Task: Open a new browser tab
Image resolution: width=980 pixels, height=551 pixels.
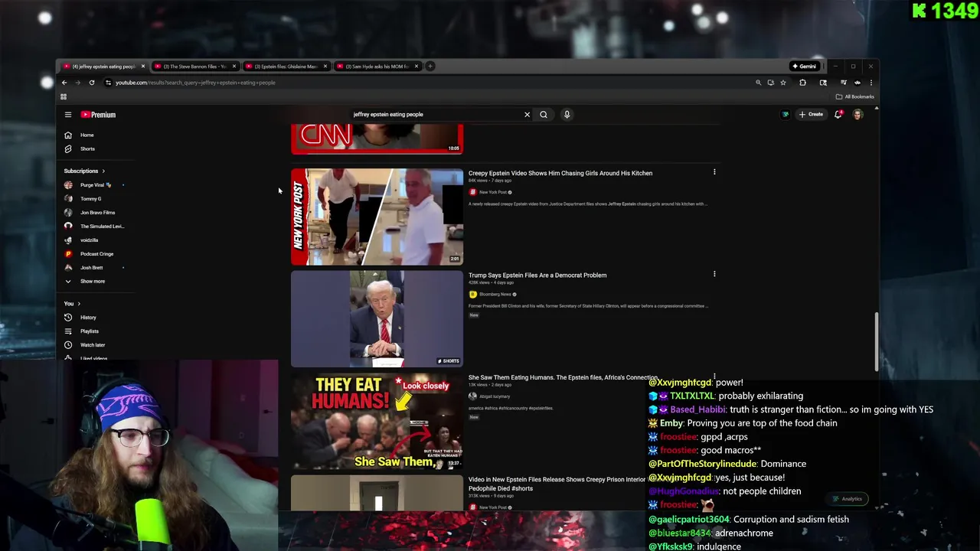Action: coord(430,67)
